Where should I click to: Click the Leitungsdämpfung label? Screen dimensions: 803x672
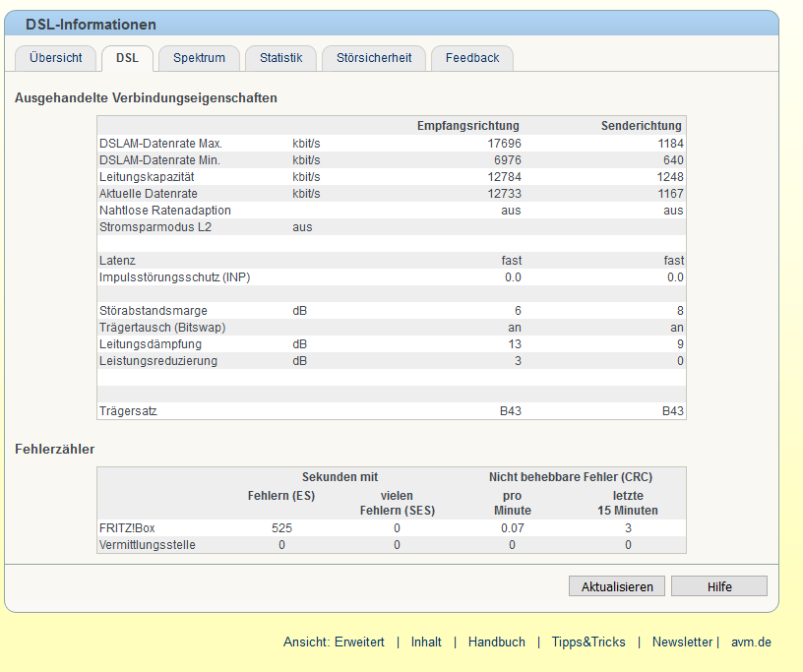tap(150, 344)
